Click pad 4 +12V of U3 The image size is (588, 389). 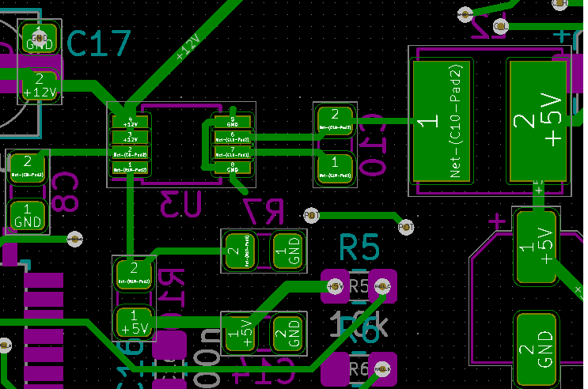coord(130,122)
